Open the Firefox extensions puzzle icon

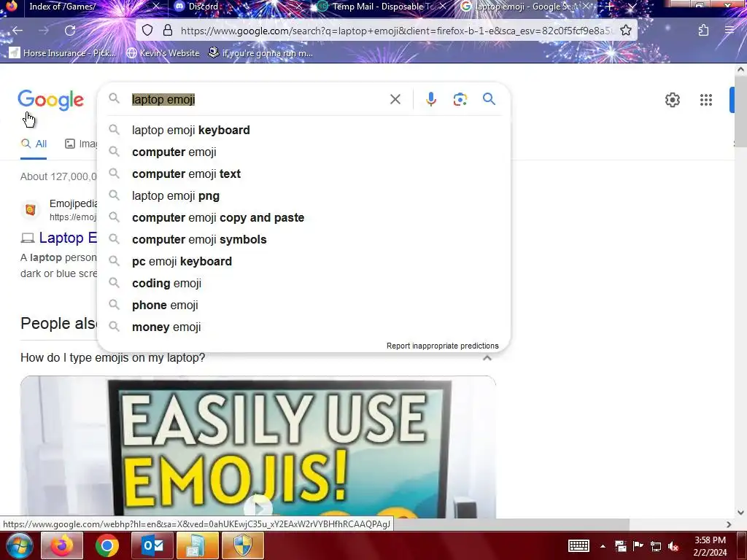pos(703,31)
